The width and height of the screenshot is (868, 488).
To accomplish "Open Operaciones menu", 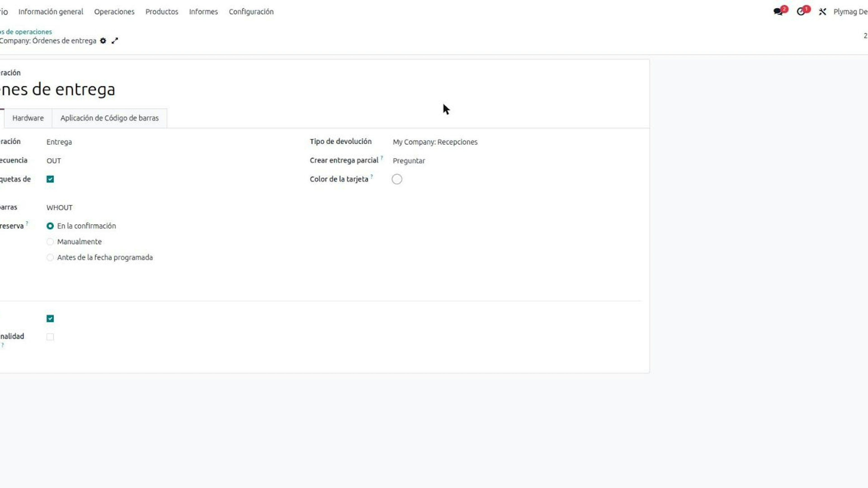I will click(114, 12).
